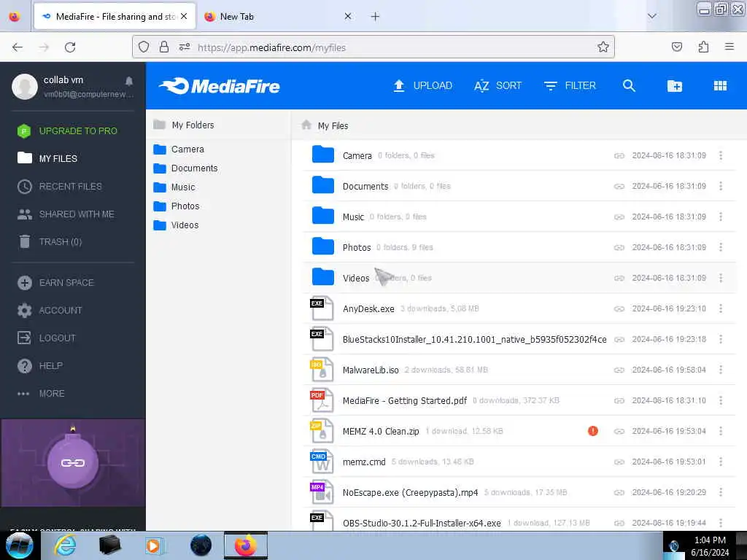Click Upgrade to Pro
747x560 pixels.
67,131
